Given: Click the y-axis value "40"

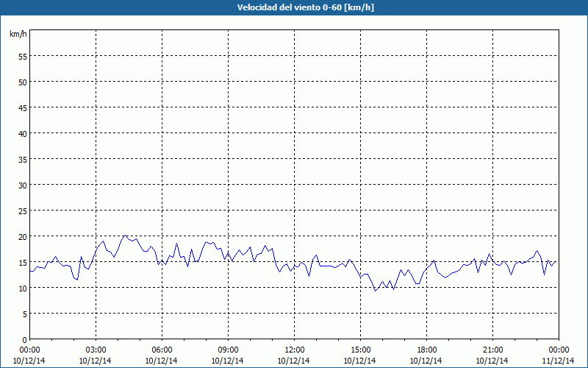Looking at the screenshot, I should (x=23, y=134).
